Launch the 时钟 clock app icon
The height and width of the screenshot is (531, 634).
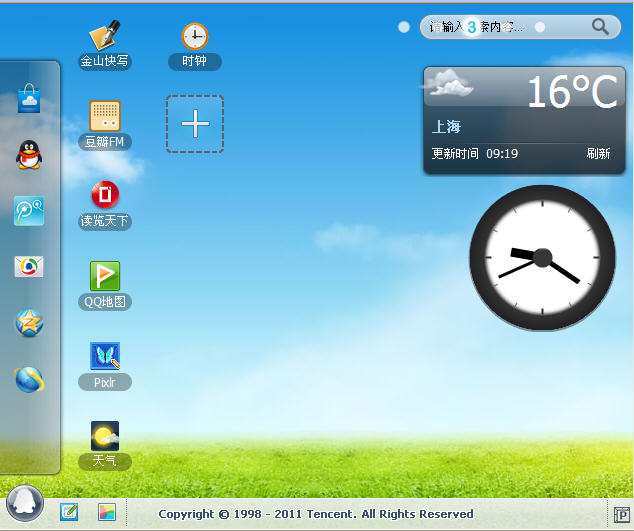click(194, 37)
